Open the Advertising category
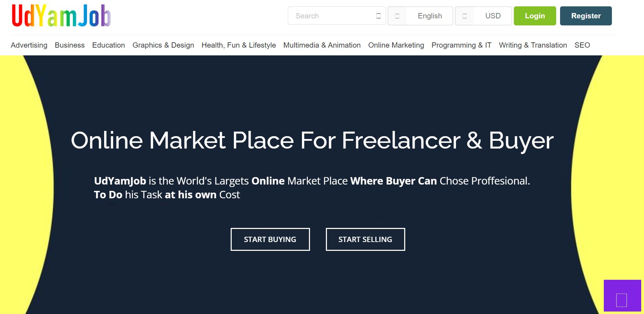Screen dimensions: 644x314 tap(29, 45)
